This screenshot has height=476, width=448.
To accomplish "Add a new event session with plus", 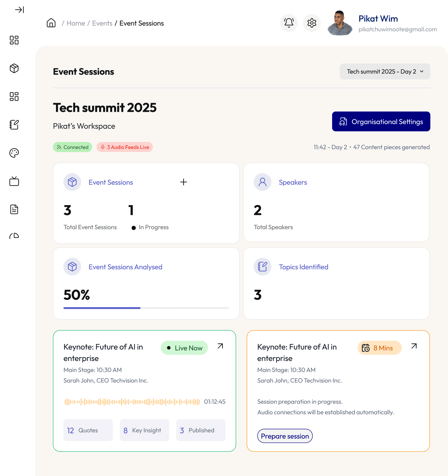I will coord(183,182).
